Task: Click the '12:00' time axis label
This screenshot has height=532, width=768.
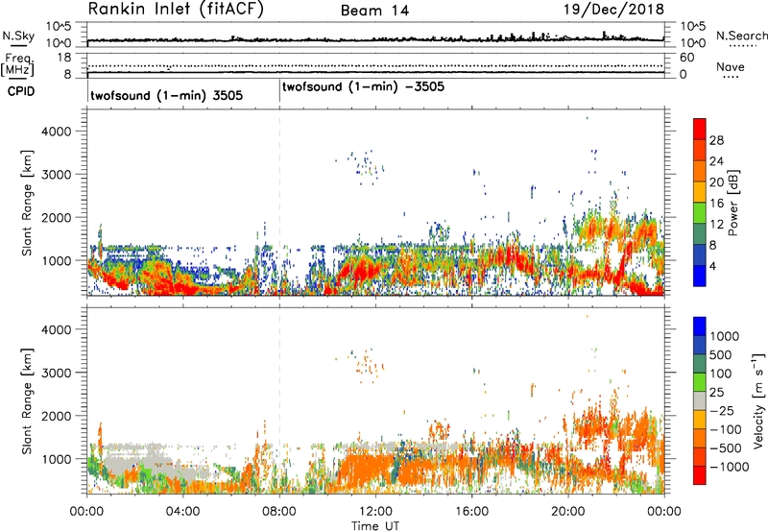Action: pyautogui.click(x=375, y=512)
